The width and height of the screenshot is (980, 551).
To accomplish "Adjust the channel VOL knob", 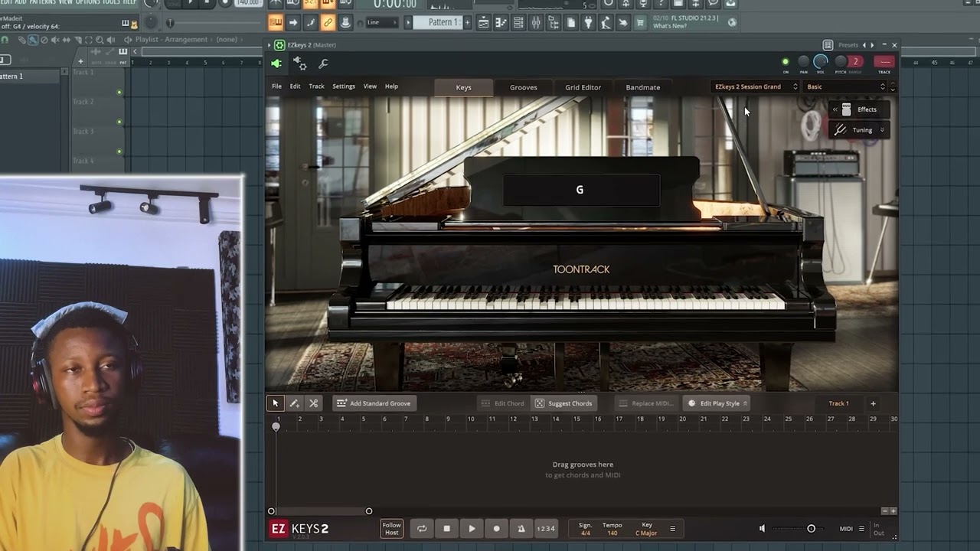I will (821, 61).
